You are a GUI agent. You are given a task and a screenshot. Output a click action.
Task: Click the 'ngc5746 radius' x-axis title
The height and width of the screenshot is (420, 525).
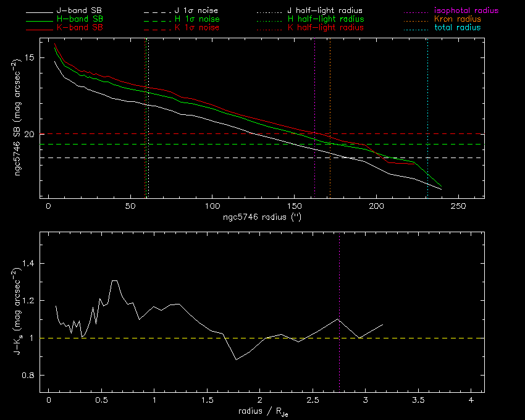point(261,218)
